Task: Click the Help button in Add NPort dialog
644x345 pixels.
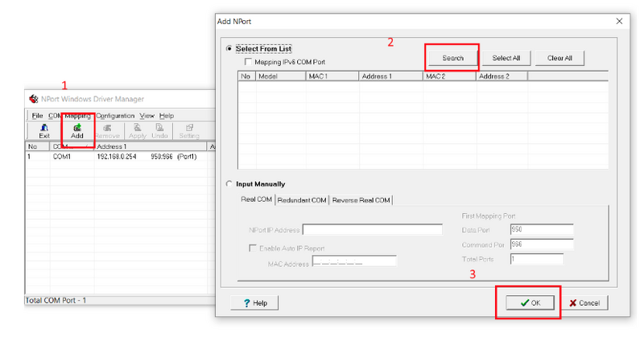Action: click(254, 302)
